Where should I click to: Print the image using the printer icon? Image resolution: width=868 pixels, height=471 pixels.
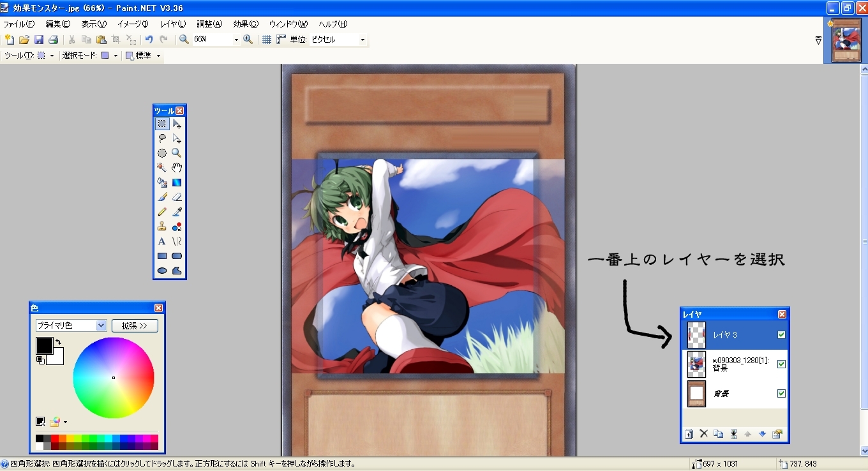(x=54, y=40)
